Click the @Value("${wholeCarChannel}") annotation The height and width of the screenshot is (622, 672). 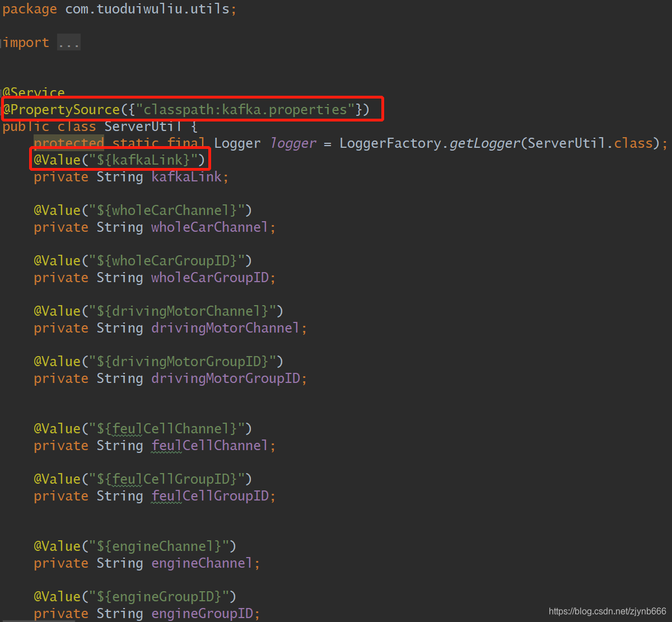[x=143, y=211]
